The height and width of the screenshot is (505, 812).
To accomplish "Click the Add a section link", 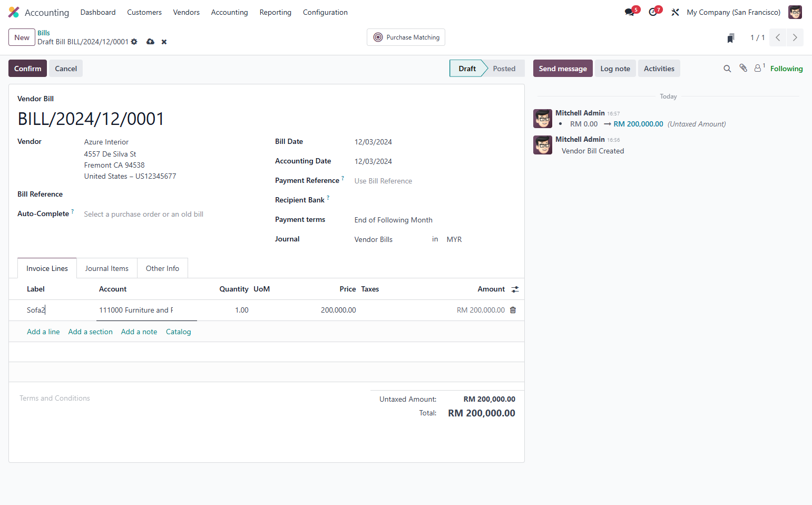I will click(x=91, y=332).
